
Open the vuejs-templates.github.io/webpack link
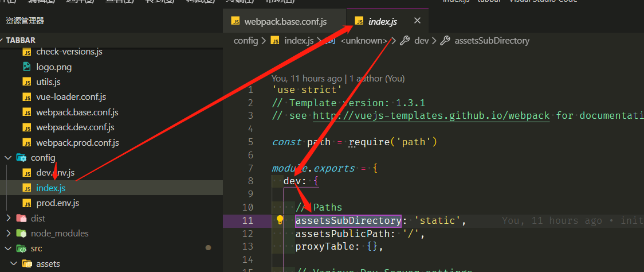pyautogui.click(x=431, y=116)
